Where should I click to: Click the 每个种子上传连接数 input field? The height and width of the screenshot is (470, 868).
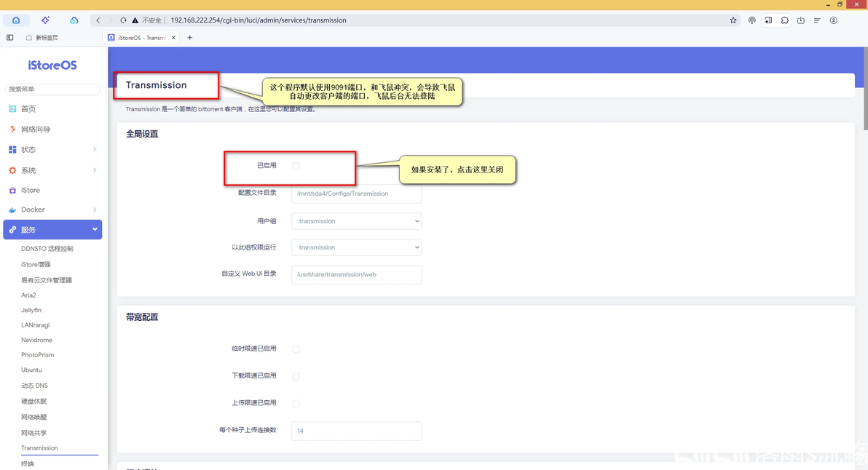(x=357, y=431)
